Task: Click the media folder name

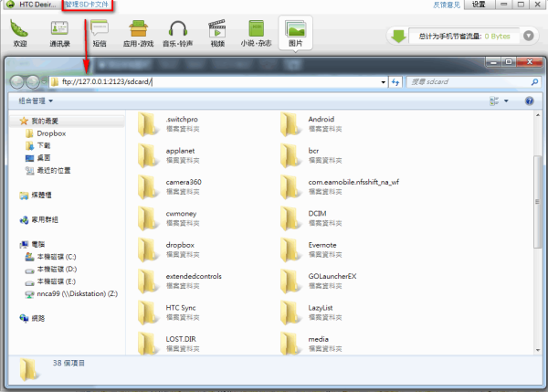Action: point(319,339)
